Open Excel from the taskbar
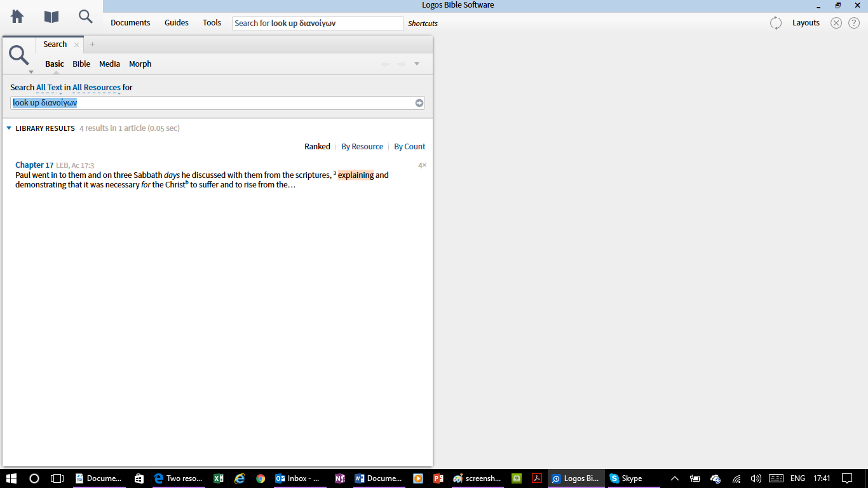The image size is (868, 488). [219, 478]
